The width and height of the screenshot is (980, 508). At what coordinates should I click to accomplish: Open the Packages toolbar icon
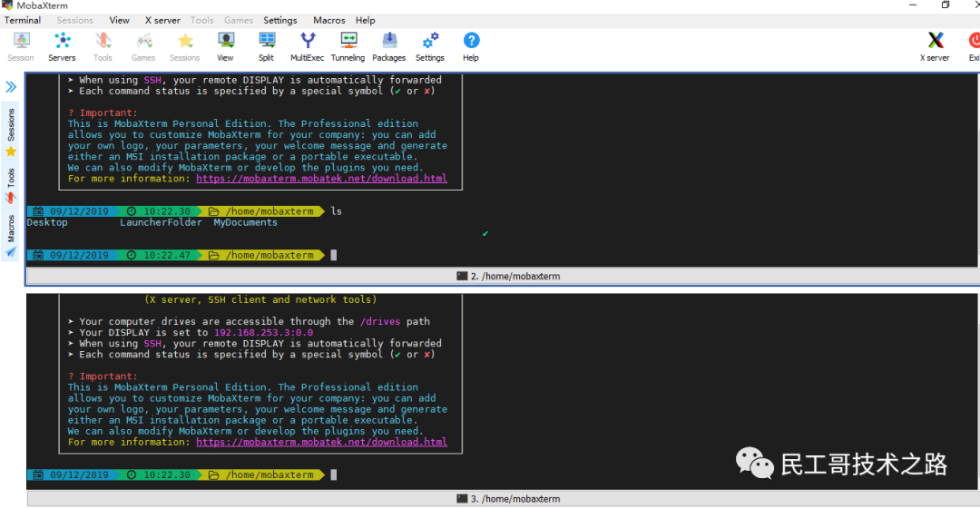pyautogui.click(x=388, y=47)
